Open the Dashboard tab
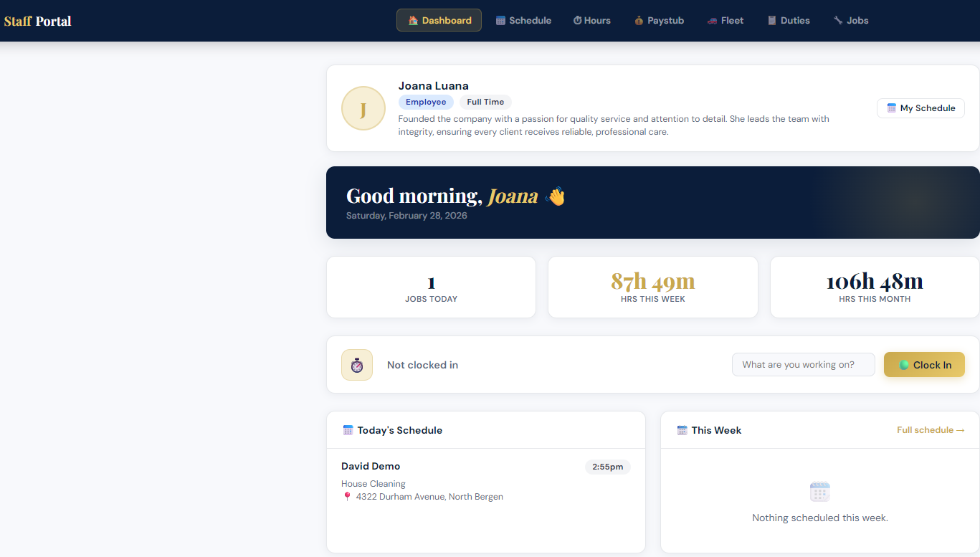980x557 pixels. 439,21
